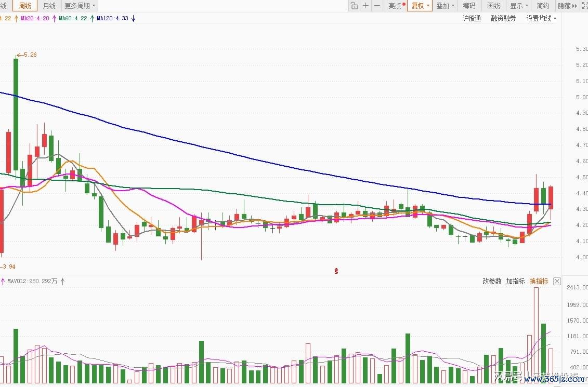Open the 更多周期 dropdown

click(x=80, y=6)
